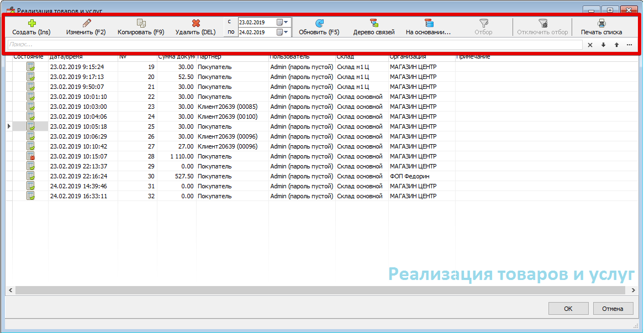Image resolution: width=644 pixels, height=333 pixels.
Task: Click the search up arrow icon
Action: pyautogui.click(x=616, y=45)
